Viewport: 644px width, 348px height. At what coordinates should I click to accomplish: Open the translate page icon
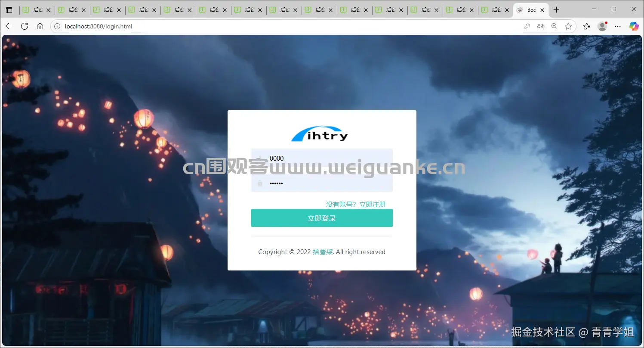click(x=541, y=26)
